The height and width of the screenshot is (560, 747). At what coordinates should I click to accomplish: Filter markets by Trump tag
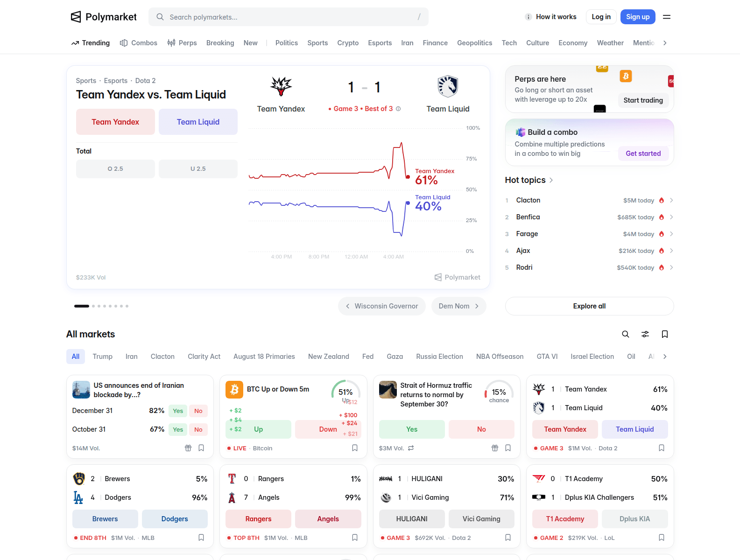103,357
